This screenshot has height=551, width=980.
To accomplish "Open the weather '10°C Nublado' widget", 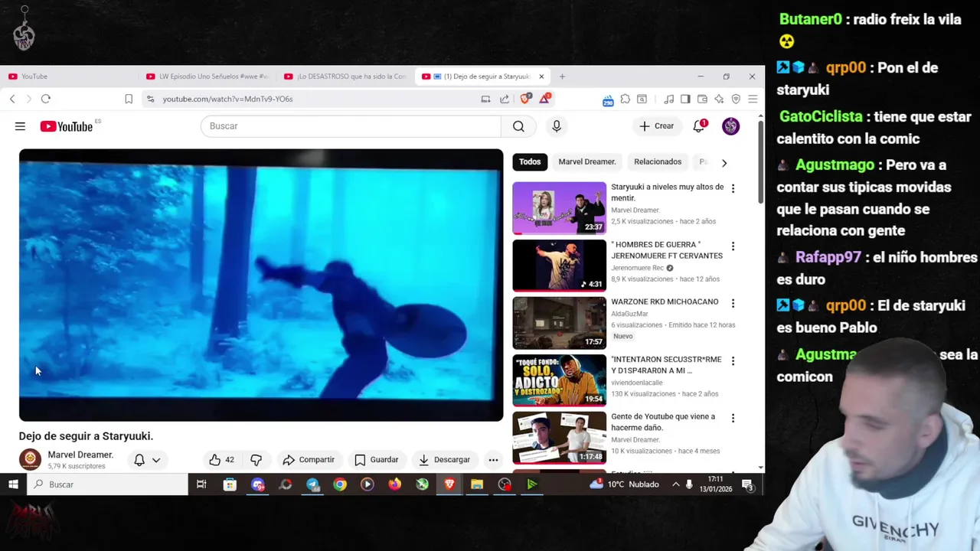I will (x=624, y=484).
